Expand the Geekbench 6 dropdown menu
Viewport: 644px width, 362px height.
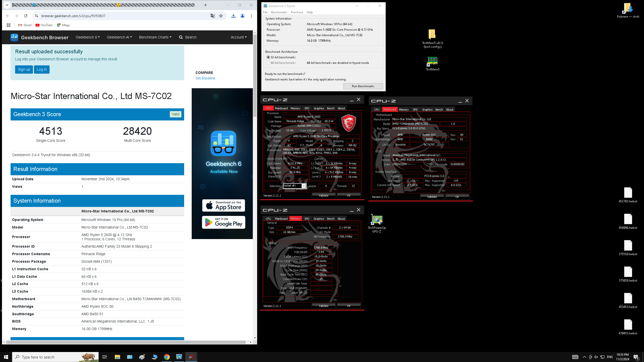(x=88, y=37)
